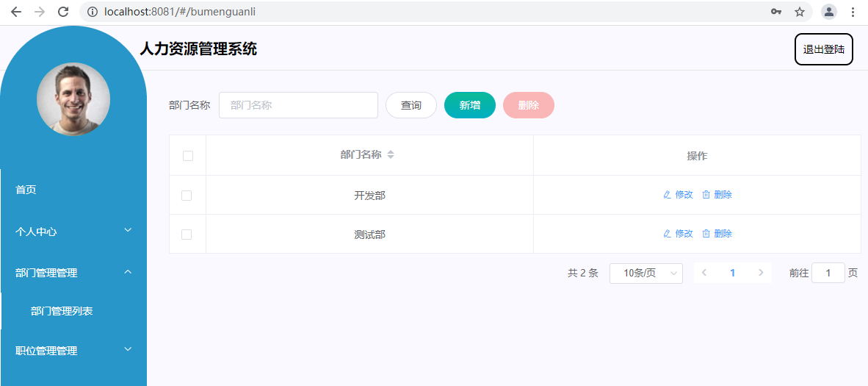
Task: Check the checkbox for 测试部 row
Action: pyautogui.click(x=187, y=235)
